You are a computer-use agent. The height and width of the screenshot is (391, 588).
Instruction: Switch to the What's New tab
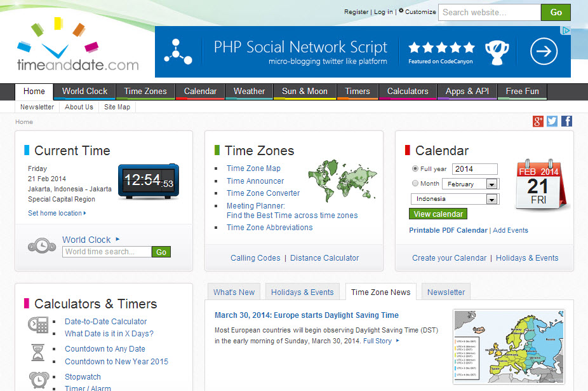234,292
